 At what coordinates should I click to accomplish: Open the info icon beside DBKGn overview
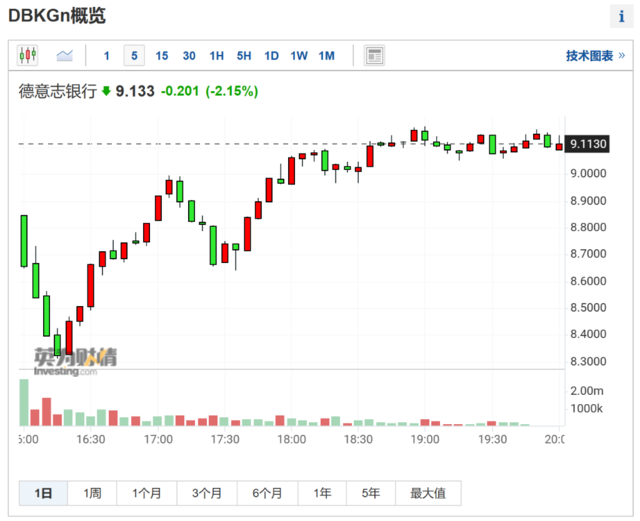pyautogui.click(x=621, y=16)
